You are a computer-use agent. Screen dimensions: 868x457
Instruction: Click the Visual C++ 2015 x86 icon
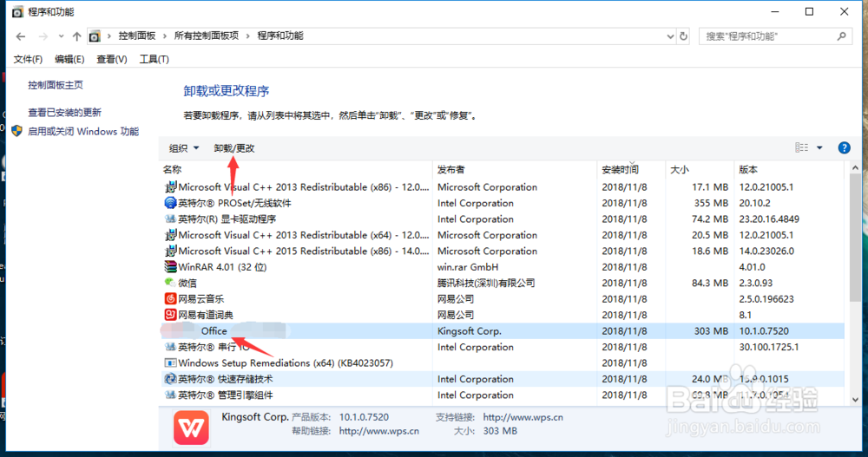pyautogui.click(x=170, y=251)
